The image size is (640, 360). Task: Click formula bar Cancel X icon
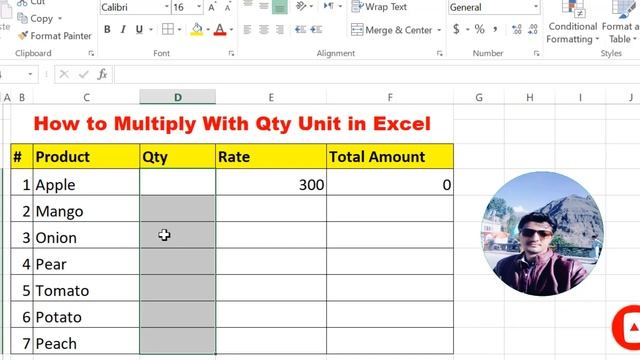pos(64,74)
